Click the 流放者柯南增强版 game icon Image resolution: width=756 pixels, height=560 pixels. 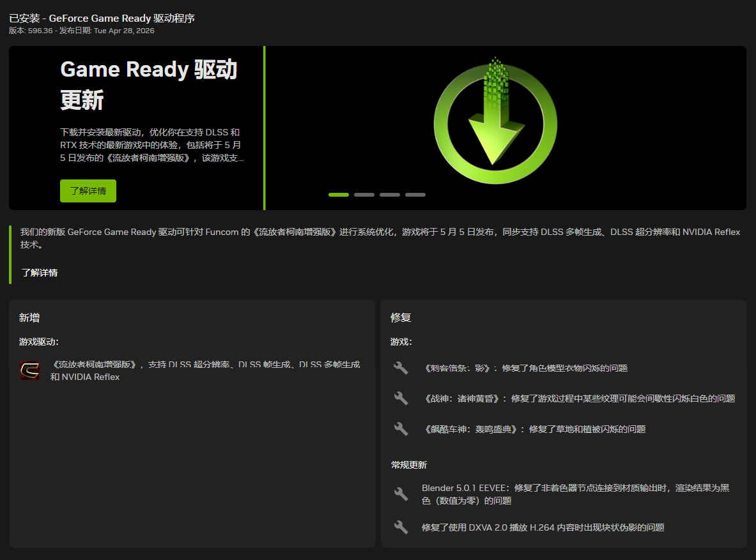tap(29, 370)
